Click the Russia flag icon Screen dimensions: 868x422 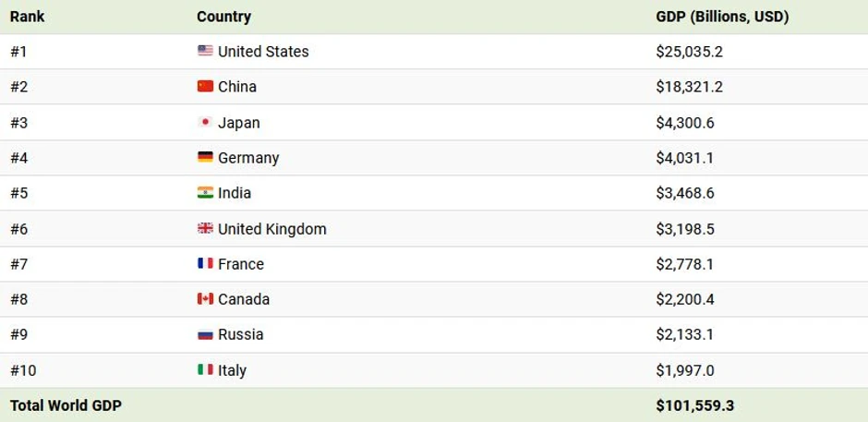click(x=205, y=334)
